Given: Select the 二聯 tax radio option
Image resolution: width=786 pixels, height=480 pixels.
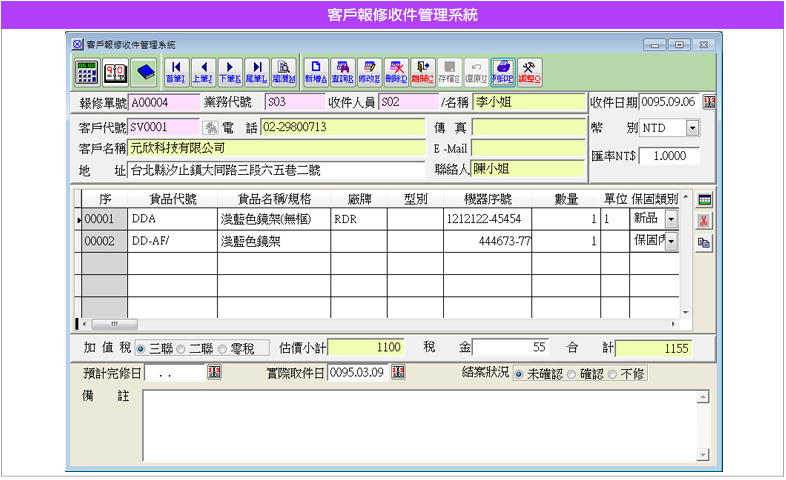Looking at the screenshot, I should pos(181,349).
